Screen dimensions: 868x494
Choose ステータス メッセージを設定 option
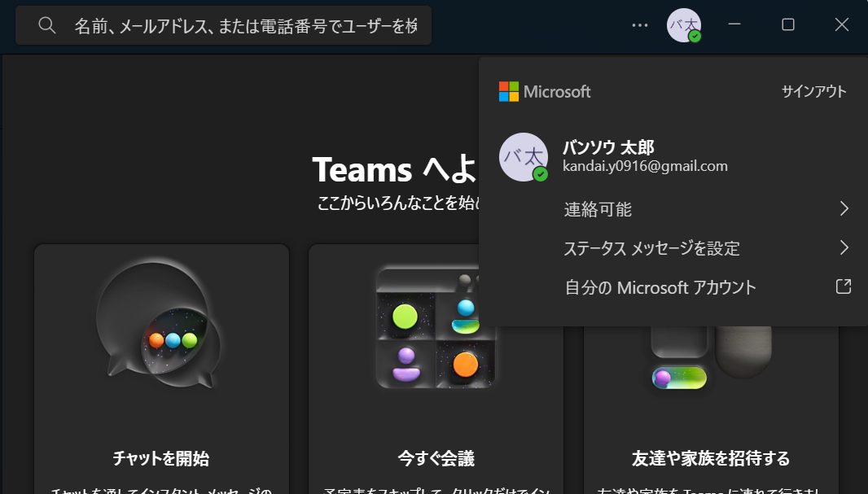tap(651, 248)
